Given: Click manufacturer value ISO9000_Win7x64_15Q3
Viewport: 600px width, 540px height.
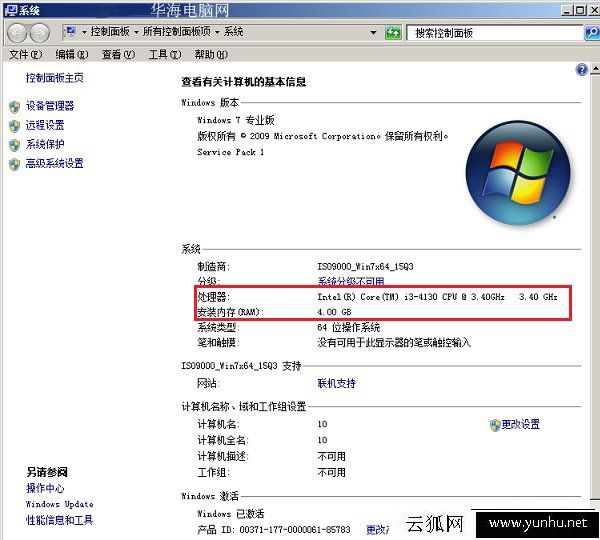Looking at the screenshot, I should (365, 266).
